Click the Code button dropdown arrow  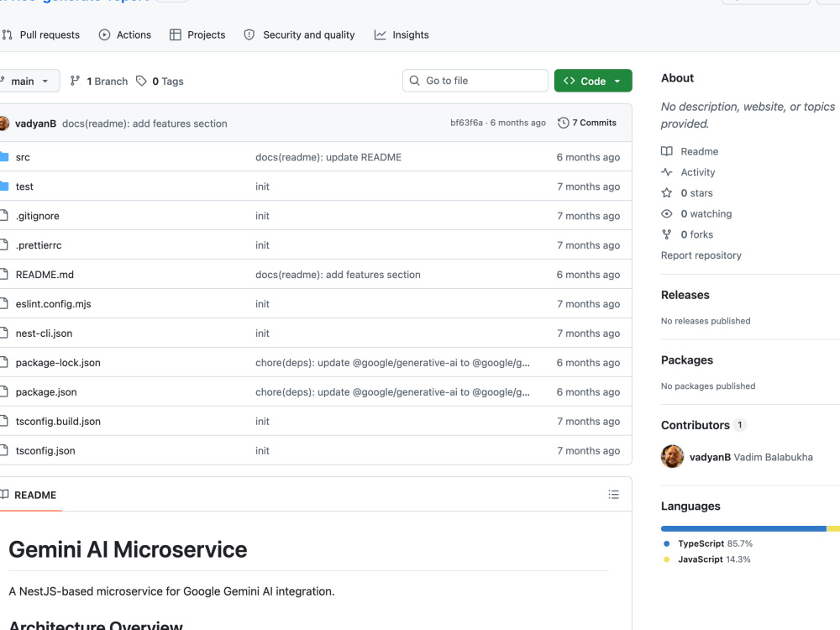(x=617, y=81)
